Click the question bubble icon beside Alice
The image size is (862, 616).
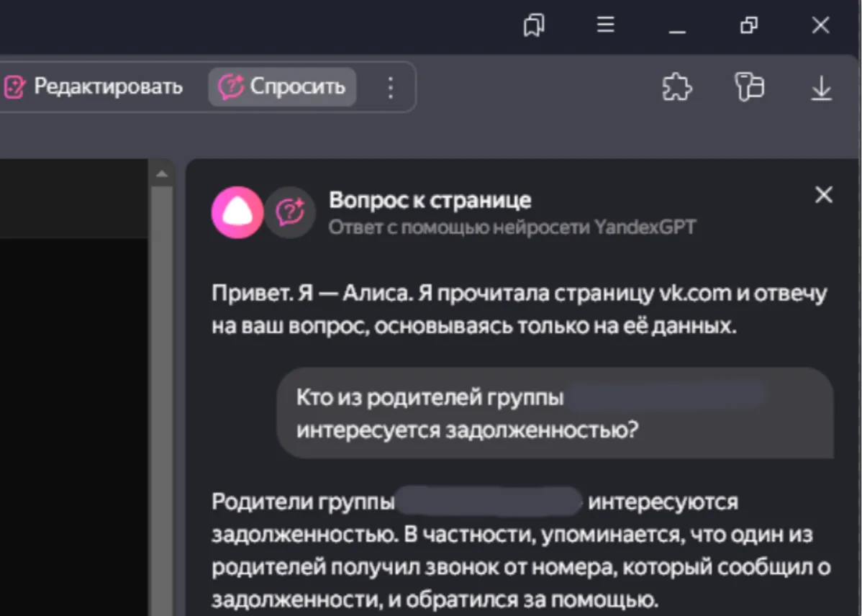[x=290, y=212]
